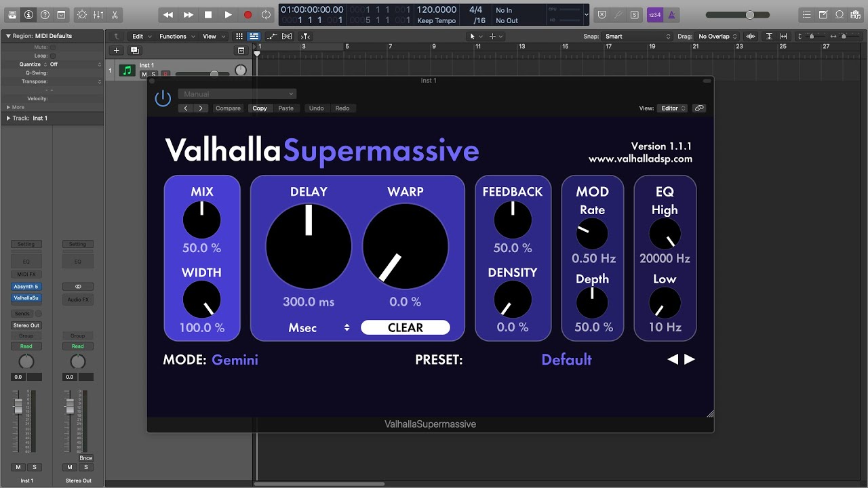Toggle Cycle mode in the transport

pyautogui.click(x=267, y=14)
